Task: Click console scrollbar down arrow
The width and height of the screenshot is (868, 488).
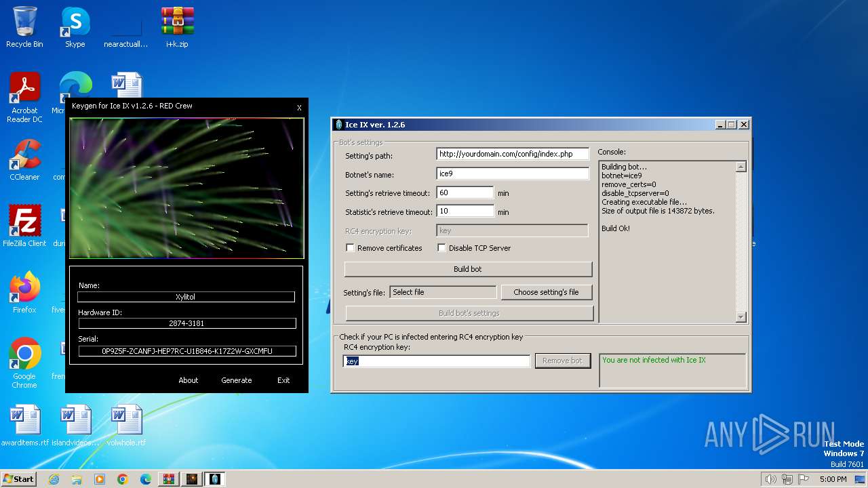Action: click(741, 317)
